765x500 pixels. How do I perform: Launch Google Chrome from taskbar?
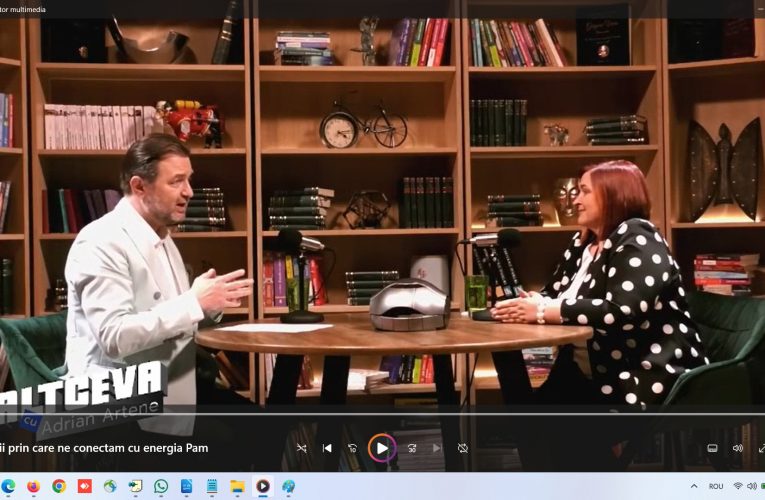click(x=59, y=486)
